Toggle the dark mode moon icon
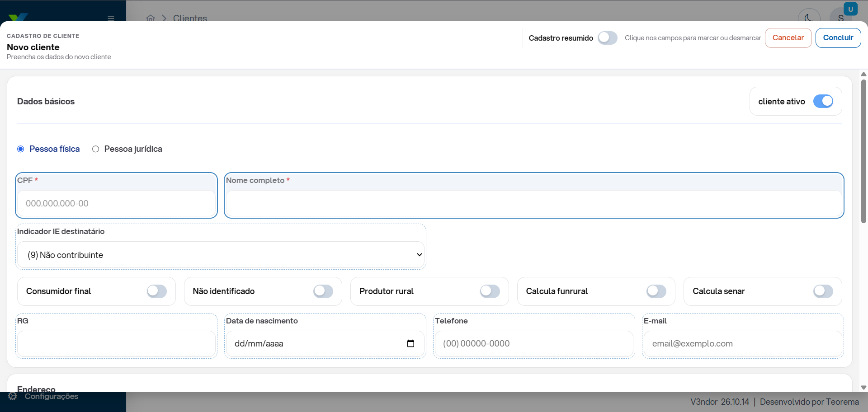 809,18
